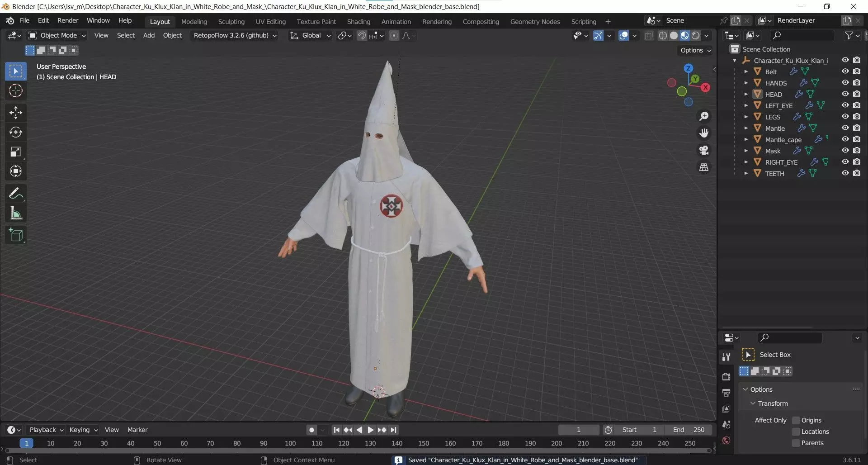This screenshot has width=868, height=465.
Task: Expand the LEGS object in outliner
Action: click(746, 117)
